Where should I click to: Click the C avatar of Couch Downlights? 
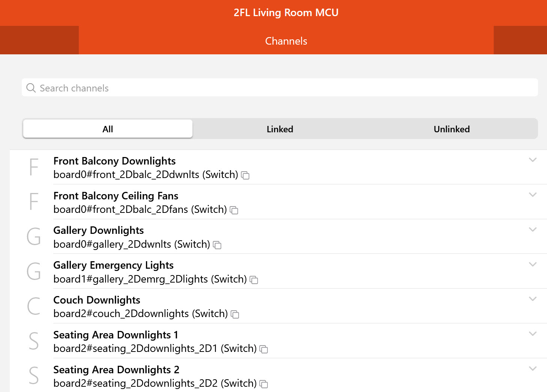point(34,306)
